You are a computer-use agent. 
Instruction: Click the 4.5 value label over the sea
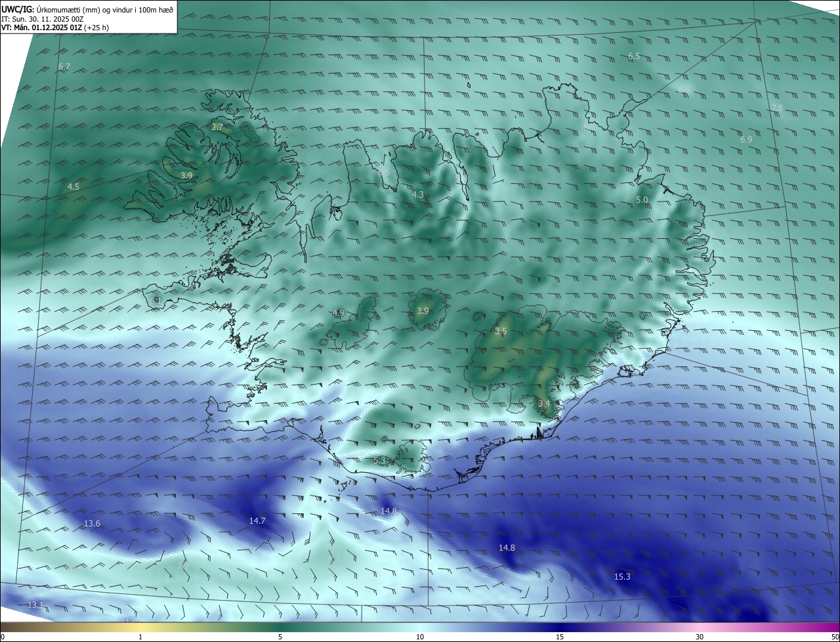[73, 187]
